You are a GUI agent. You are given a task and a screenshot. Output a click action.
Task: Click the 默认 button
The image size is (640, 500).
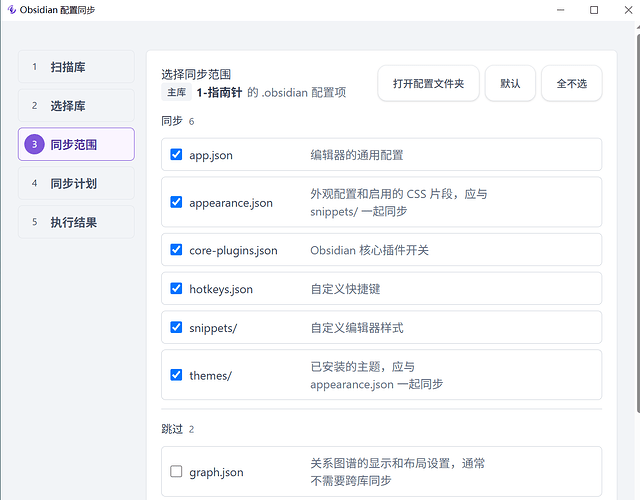510,83
